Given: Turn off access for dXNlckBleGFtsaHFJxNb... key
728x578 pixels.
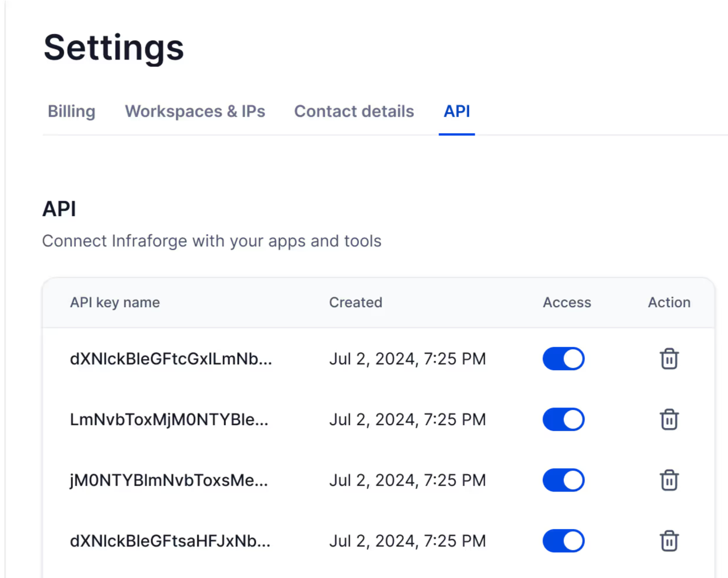Looking at the screenshot, I should [563, 541].
